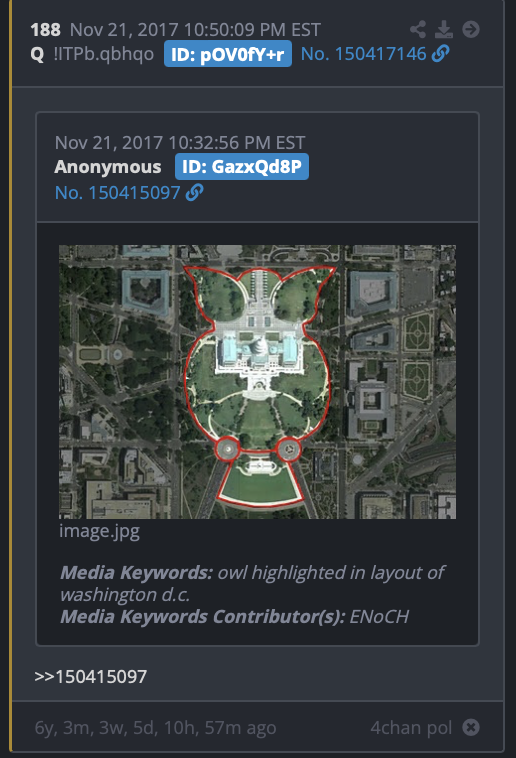Select the ID: GazxQd8P badge
Screen dimensions: 516x758
(242, 166)
